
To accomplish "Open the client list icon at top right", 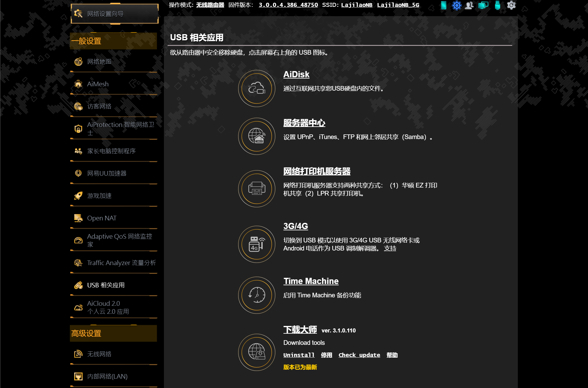I will point(469,5).
